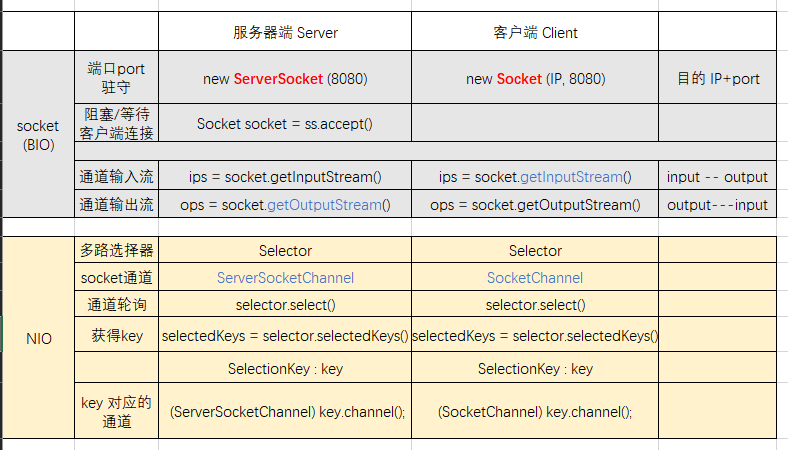The height and width of the screenshot is (450, 788).
Task: Select the output---input cell
Action: (x=718, y=204)
